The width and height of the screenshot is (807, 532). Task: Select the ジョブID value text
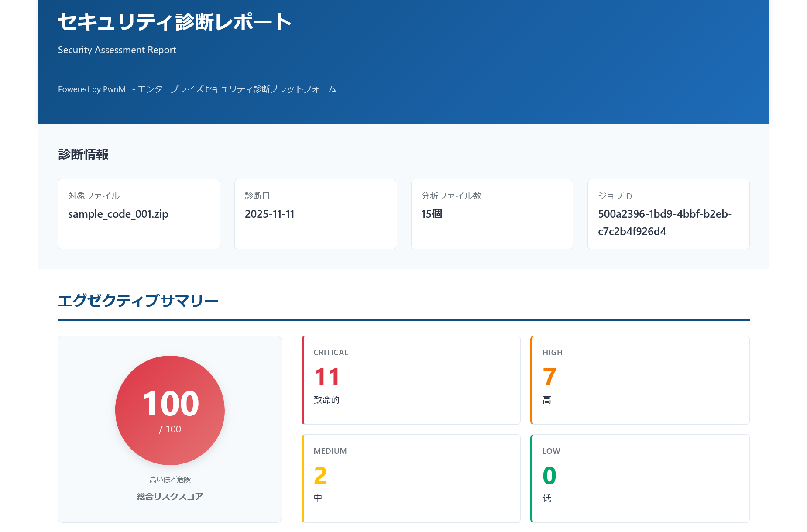pos(665,223)
